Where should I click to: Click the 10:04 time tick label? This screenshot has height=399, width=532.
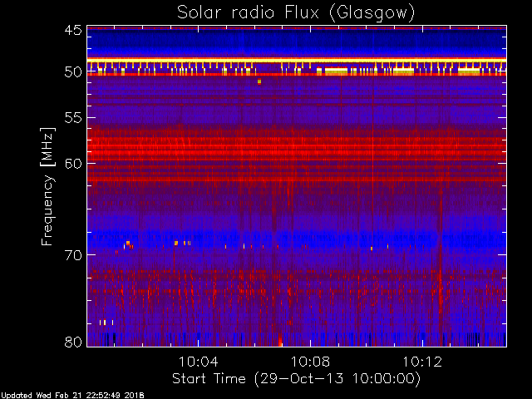199,362
